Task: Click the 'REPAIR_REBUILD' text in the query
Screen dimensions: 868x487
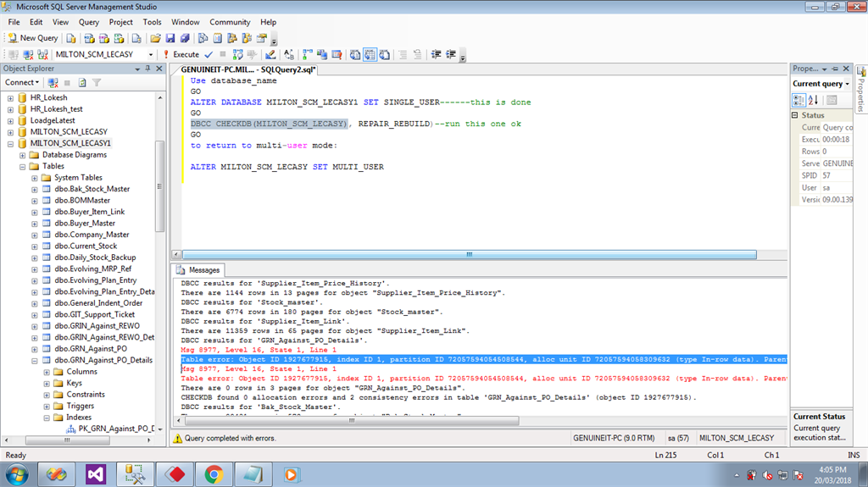Action: (x=393, y=124)
